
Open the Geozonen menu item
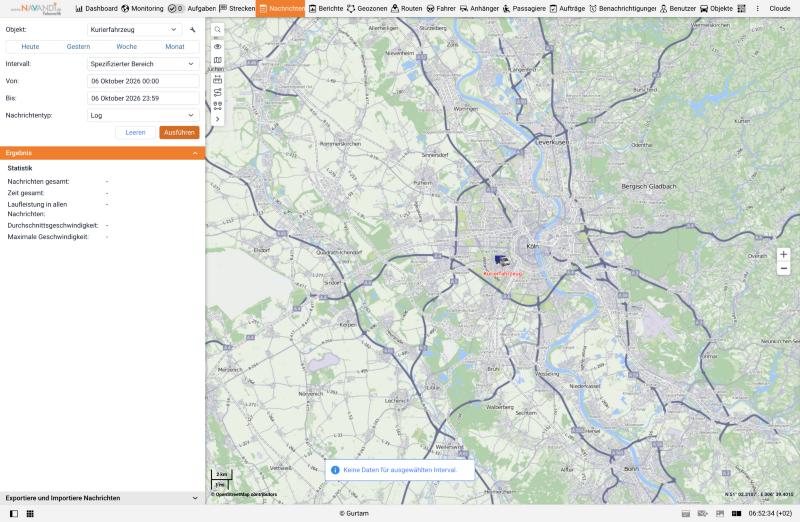pos(367,9)
